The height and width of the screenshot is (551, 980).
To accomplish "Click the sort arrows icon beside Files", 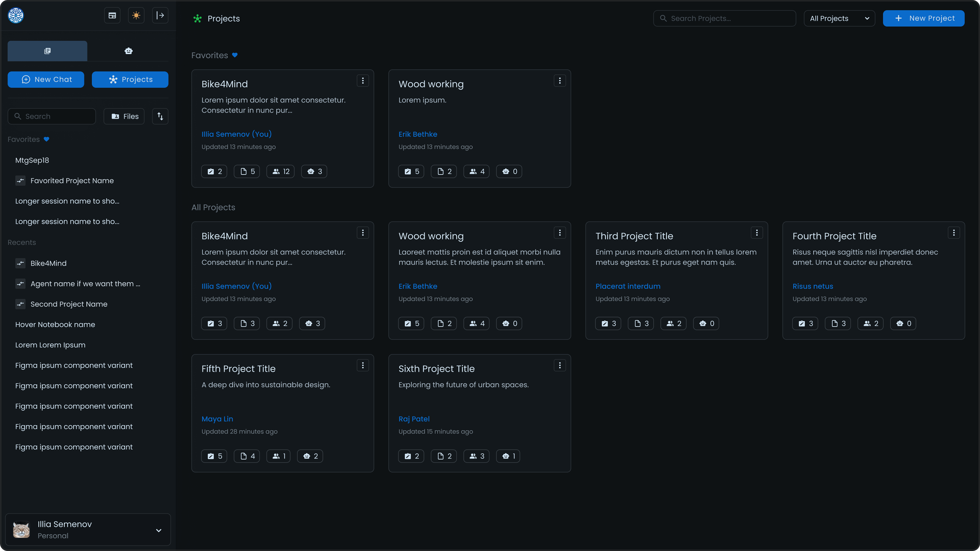I will pos(160,116).
